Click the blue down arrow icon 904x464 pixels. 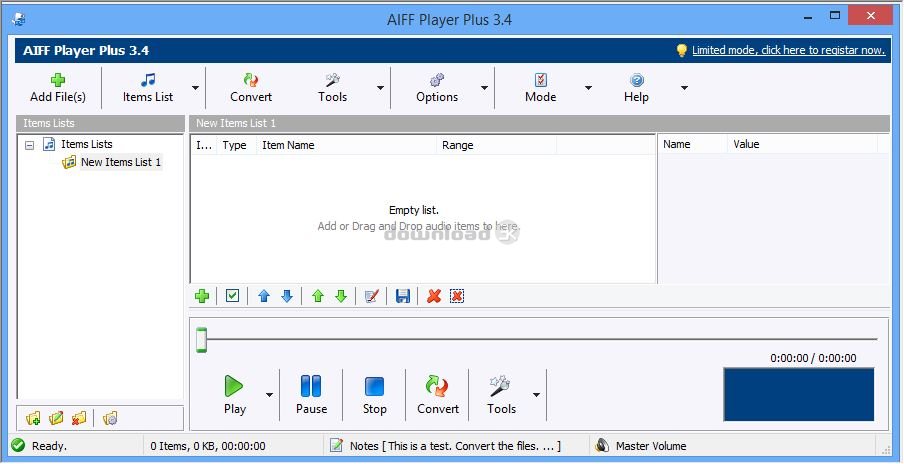point(287,296)
